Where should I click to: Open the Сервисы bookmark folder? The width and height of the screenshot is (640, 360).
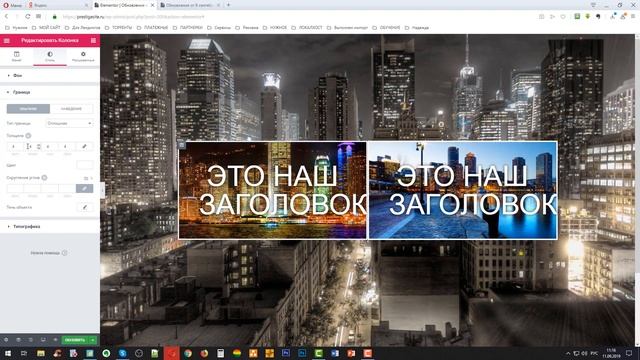(x=219, y=28)
